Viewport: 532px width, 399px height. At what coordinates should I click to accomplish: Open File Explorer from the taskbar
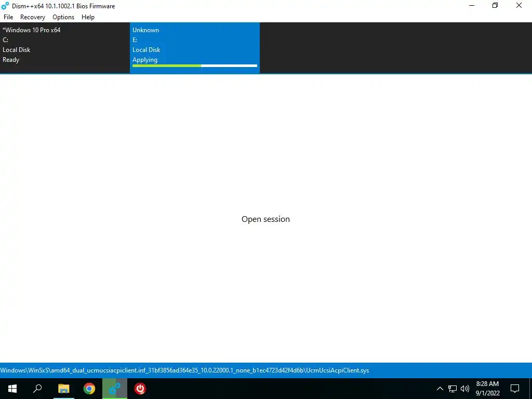[63, 389]
